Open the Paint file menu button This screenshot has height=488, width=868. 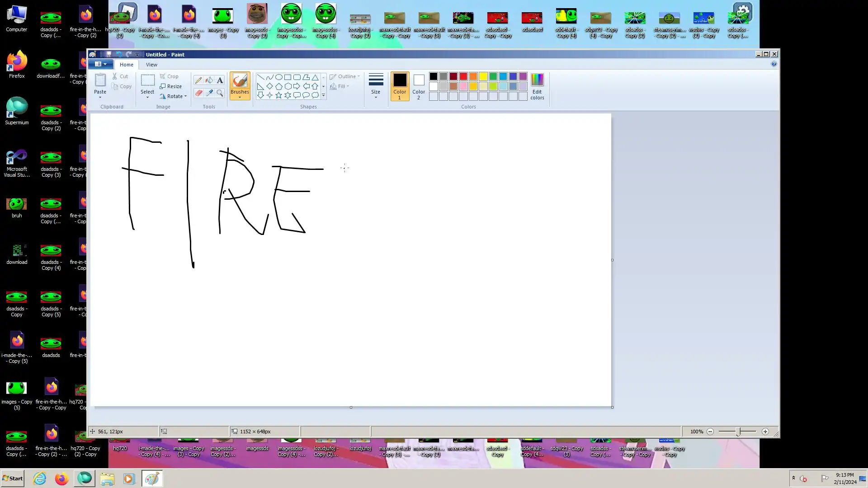point(100,64)
